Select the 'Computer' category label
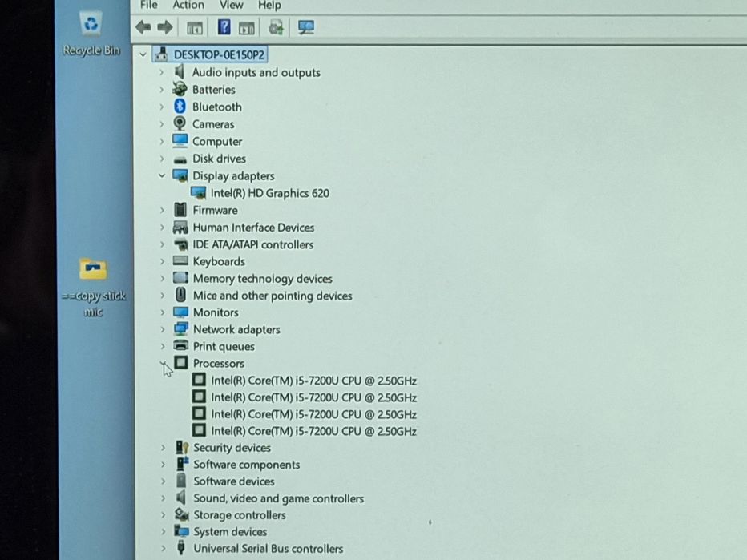This screenshot has height=560, width=747. 217,142
